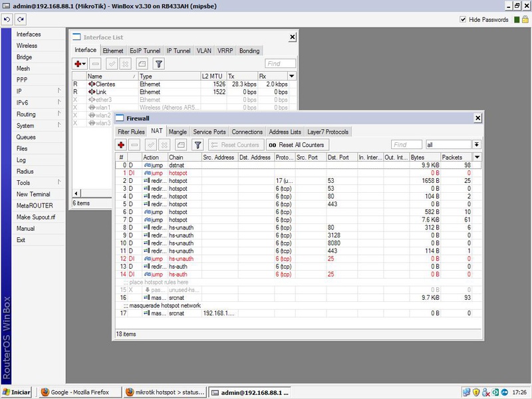The image size is (532, 399).
Task: Click the padlock icon near Hide Passwords
Action: (x=525, y=19)
